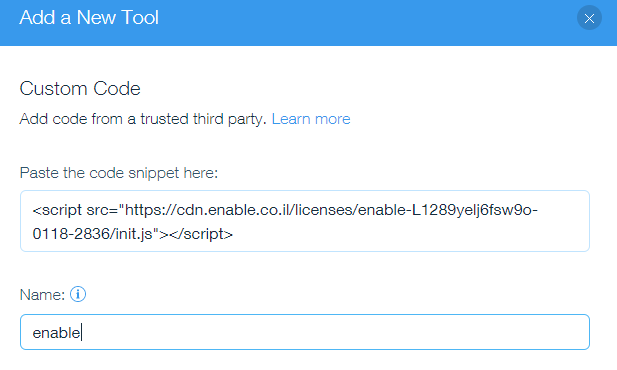
Task: Click empty space right of enable text
Action: (334, 332)
